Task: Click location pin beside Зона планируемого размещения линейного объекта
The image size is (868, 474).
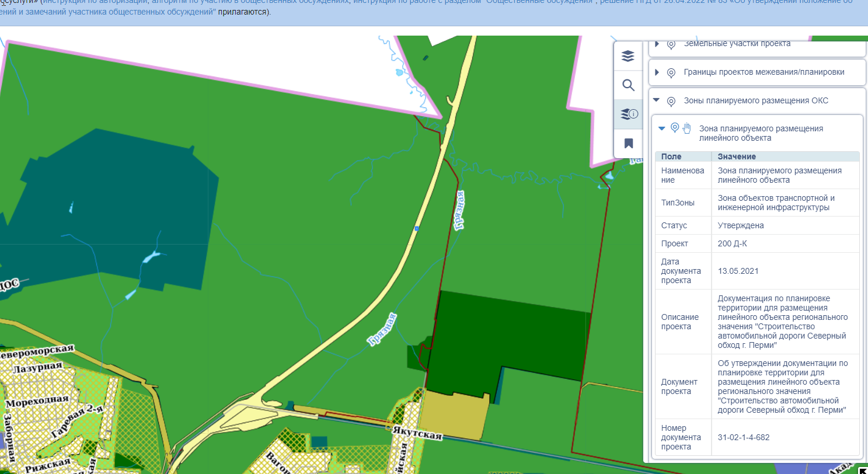Action: (x=675, y=128)
